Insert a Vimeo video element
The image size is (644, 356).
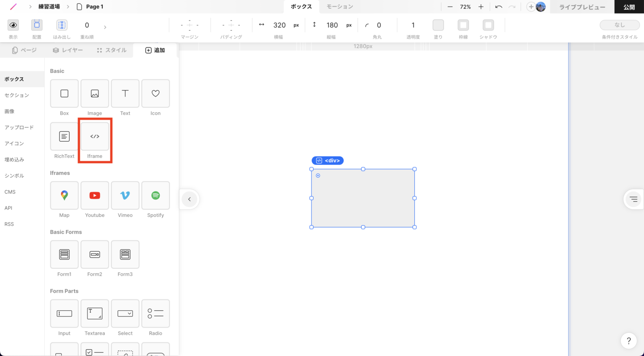point(125,195)
